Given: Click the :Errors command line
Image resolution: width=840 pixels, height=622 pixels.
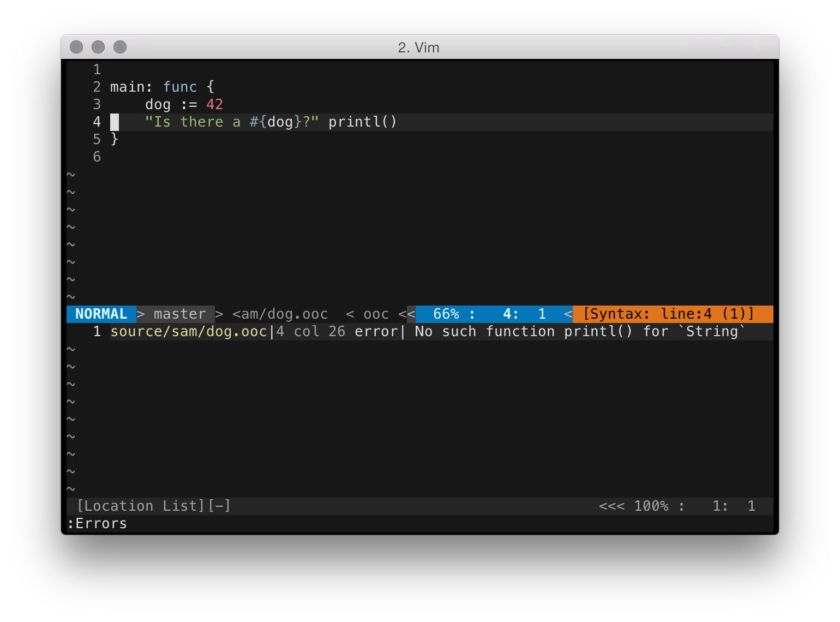Looking at the screenshot, I should click(97, 523).
